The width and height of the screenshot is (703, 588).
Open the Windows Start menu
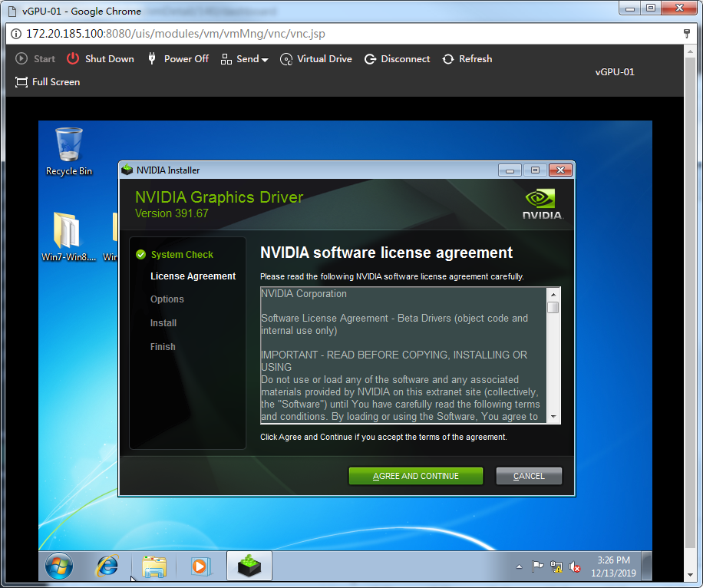(59, 567)
